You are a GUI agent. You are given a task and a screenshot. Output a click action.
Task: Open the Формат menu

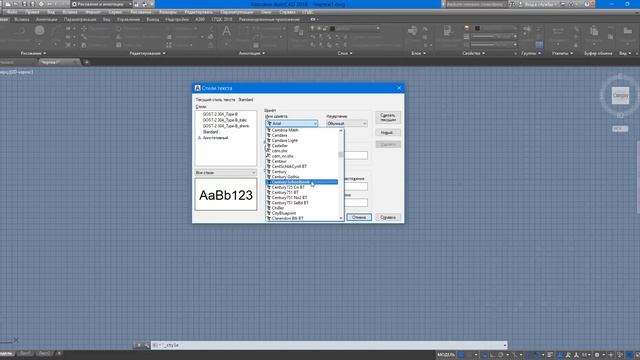pyautogui.click(x=93, y=12)
